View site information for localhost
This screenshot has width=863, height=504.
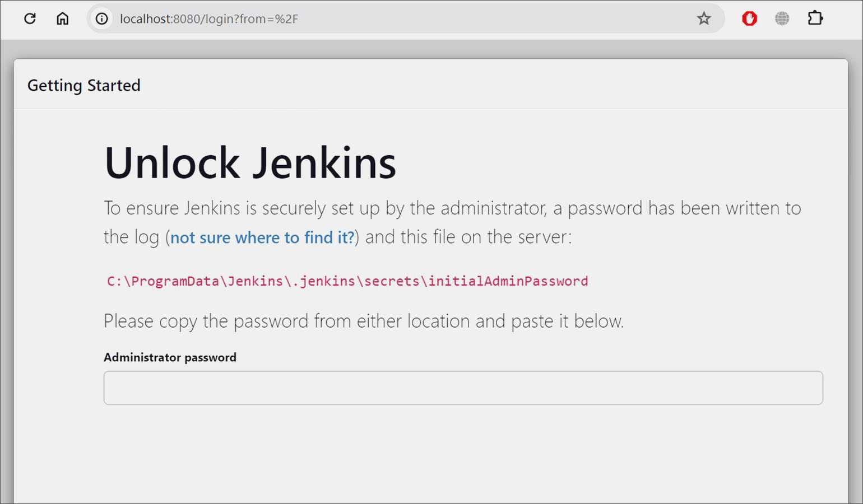[101, 18]
